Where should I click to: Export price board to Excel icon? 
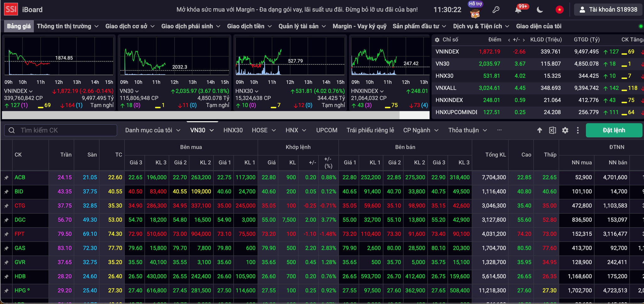point(552,130)
